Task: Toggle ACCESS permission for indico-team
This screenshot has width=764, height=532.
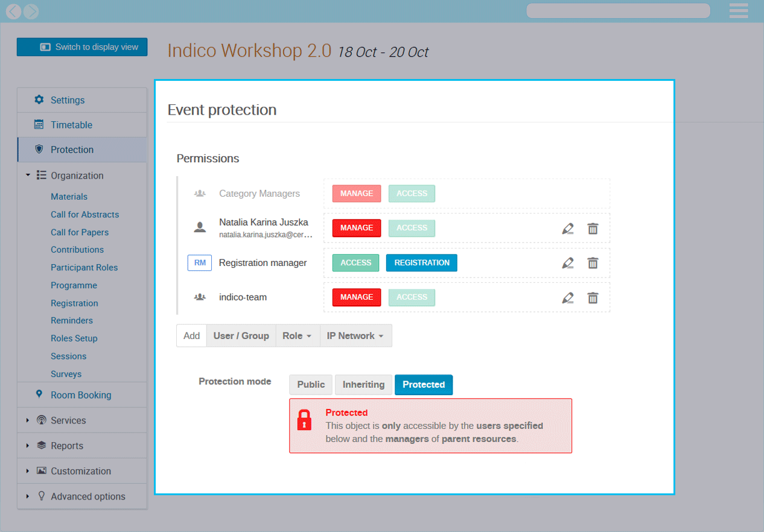Action: [412, 297]
